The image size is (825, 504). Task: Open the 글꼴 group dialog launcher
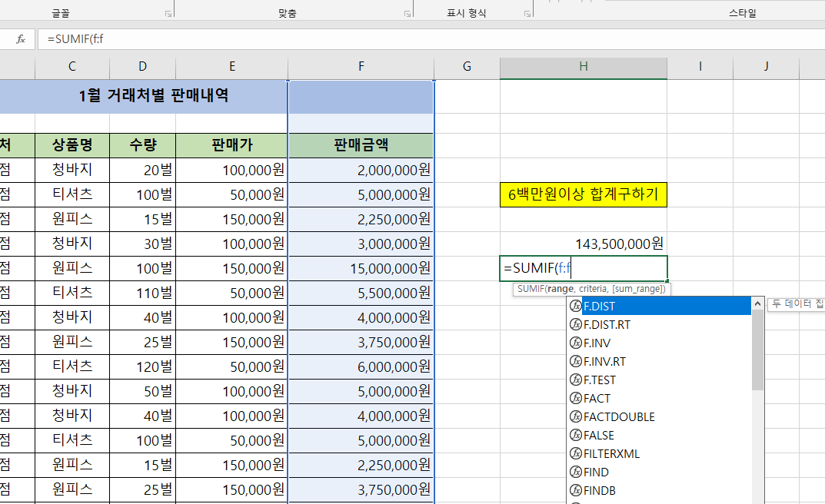pos(168,14)
